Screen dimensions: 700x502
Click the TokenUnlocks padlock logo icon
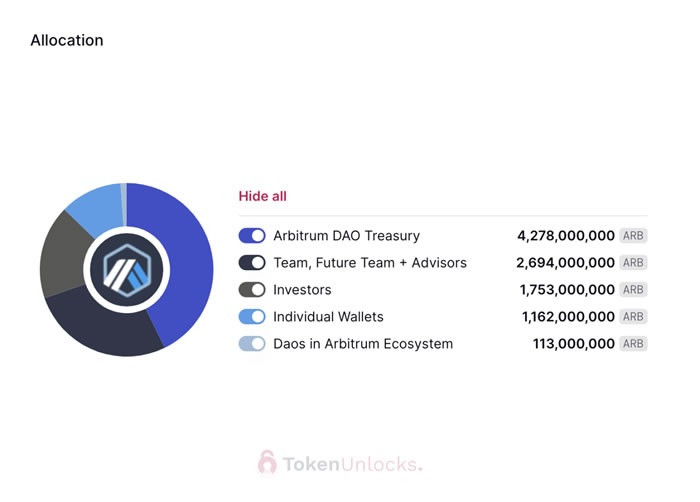(267, 463)
